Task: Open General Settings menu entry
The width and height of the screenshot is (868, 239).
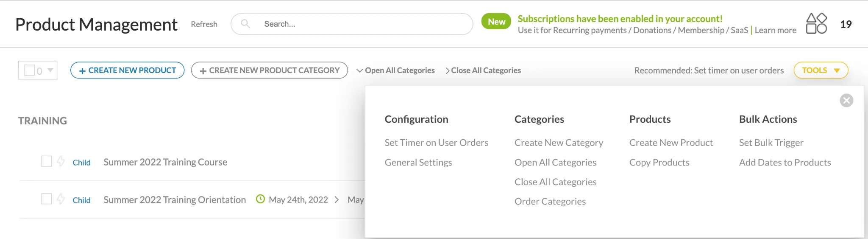Action: pyautogui.click(x=418, y=163)
